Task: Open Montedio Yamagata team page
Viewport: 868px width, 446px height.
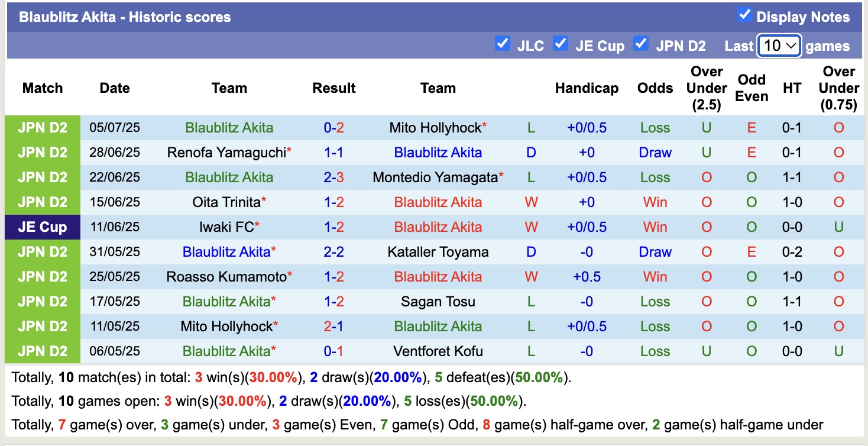Action: [435, 177]
